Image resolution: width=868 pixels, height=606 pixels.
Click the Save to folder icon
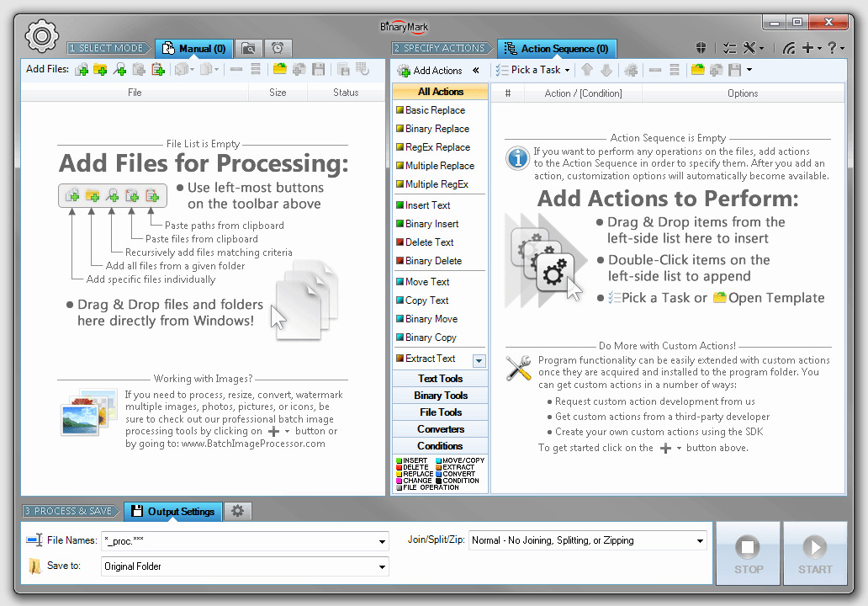coord(34,566)
